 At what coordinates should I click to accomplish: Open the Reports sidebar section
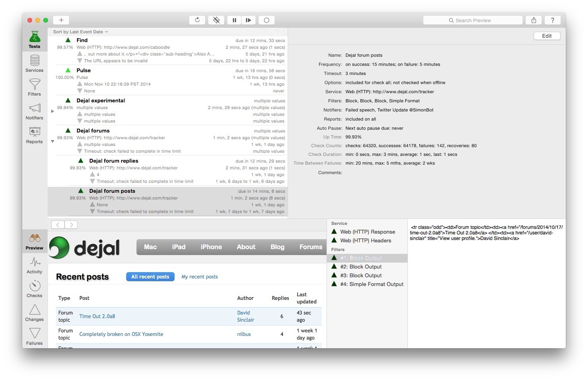pyautogui.click(x=35, y=135)
